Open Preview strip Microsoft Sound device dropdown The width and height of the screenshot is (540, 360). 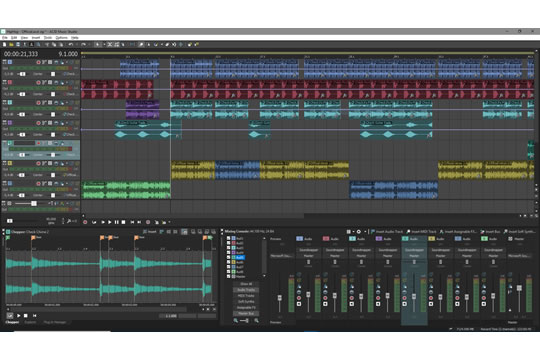pos(282,256)
